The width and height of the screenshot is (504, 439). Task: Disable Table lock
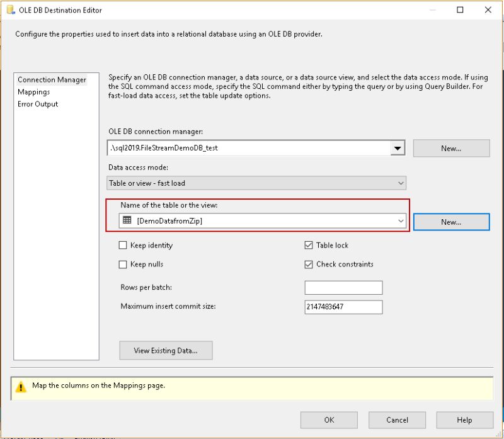(x=307, y=245)
